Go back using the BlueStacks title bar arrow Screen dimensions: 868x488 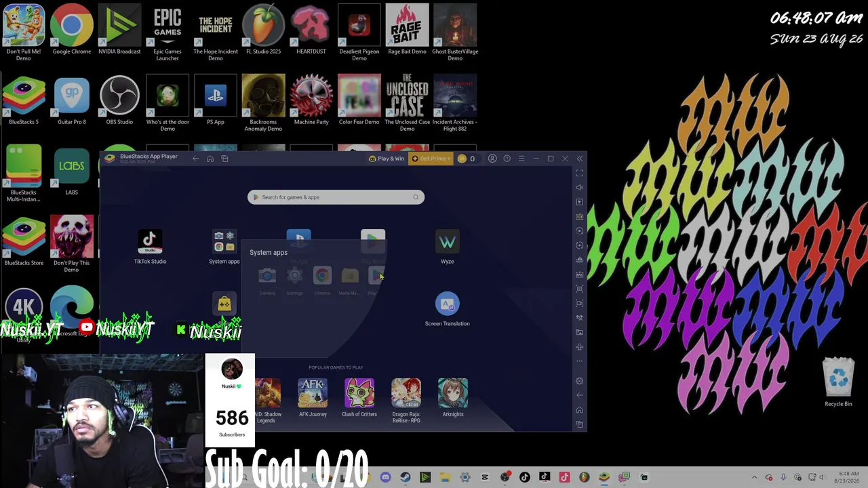(195, 159)
